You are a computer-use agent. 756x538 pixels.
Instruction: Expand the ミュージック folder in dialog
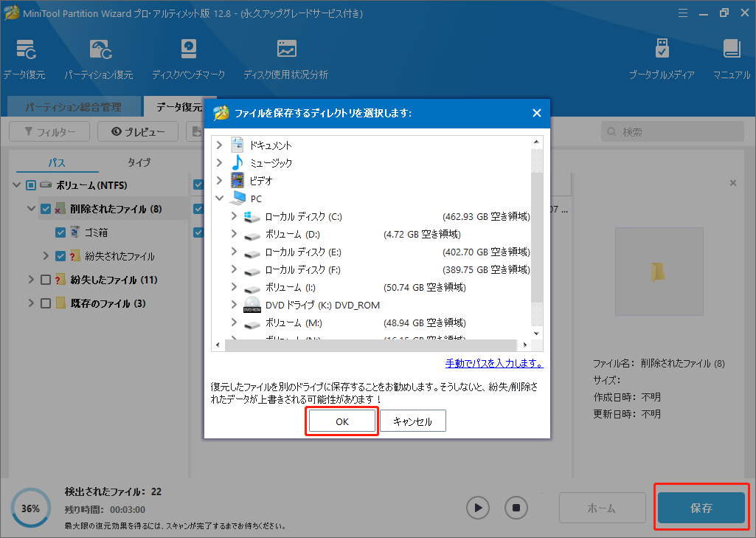[x=219, y=162]
